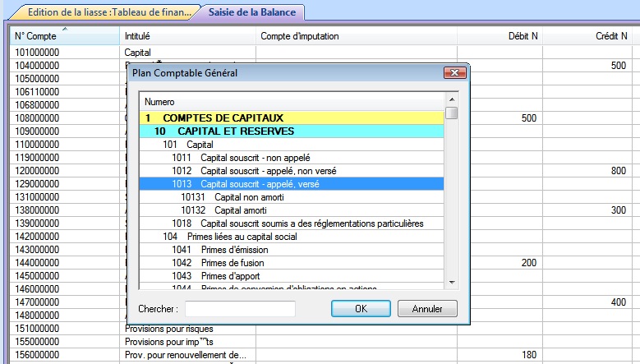
Task: Select account cell 106800000
Action: [x=64, y=105]
